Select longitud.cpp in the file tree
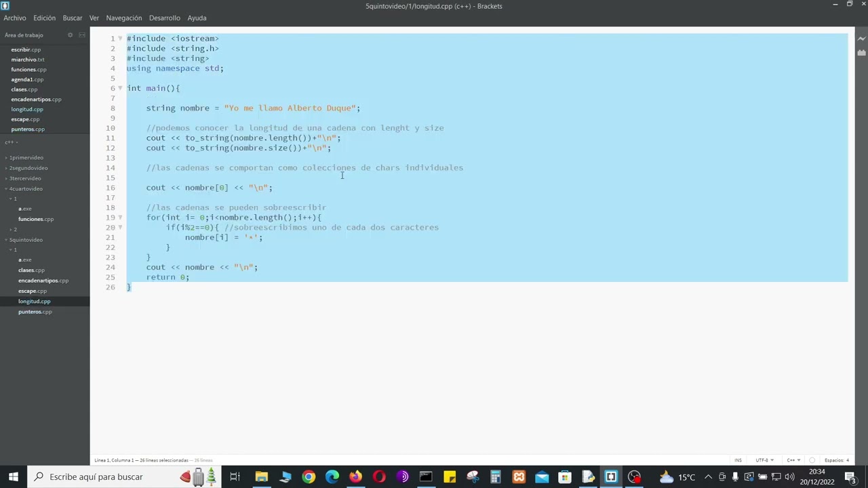This screenshot has width=868, height=488. [x=35, y=301]
